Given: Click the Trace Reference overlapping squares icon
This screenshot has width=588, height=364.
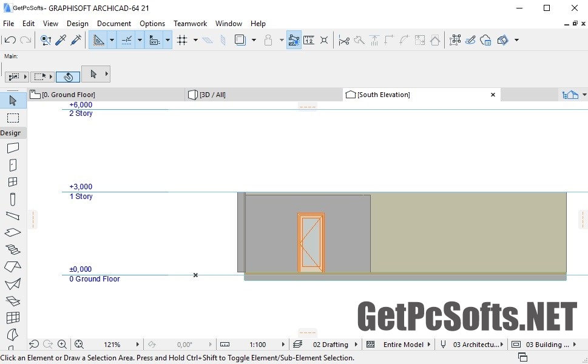Looking at the screenshot, I should (240, 39).
